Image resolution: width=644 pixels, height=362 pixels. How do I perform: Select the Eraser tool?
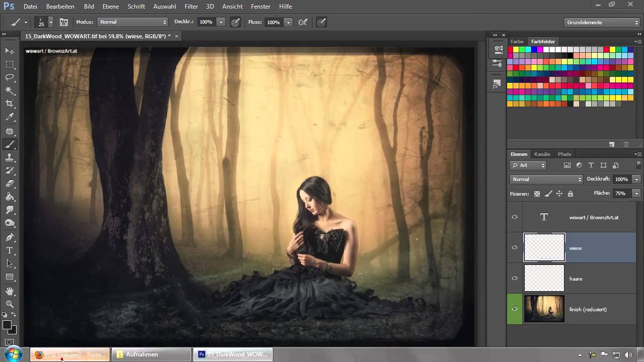10,184
